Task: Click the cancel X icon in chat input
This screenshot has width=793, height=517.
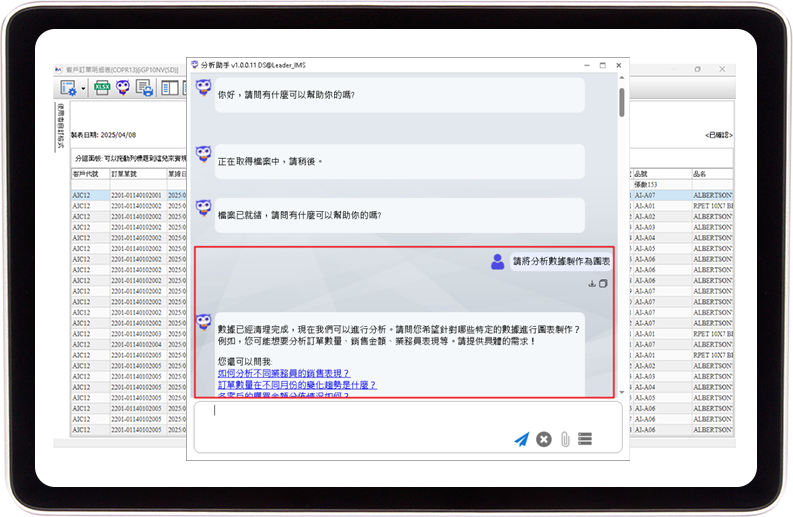Action: (x=543, y=439)
